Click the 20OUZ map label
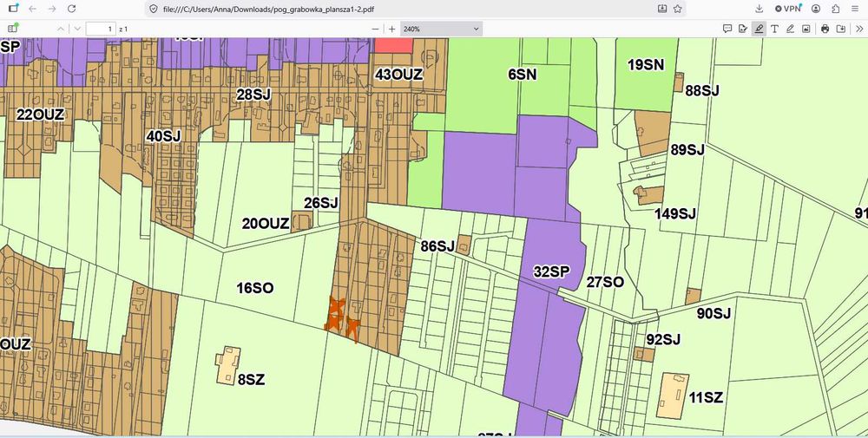 coord(266,224)
